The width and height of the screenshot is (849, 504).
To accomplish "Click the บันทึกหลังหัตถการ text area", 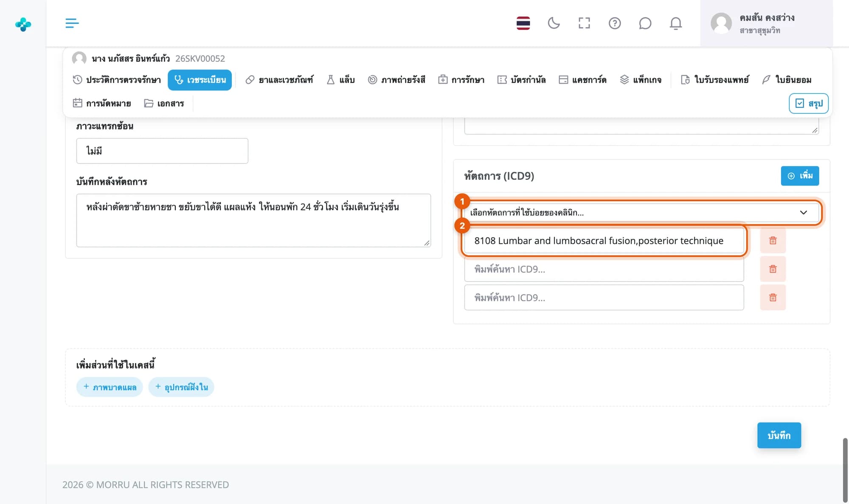I will coord(253,220).
